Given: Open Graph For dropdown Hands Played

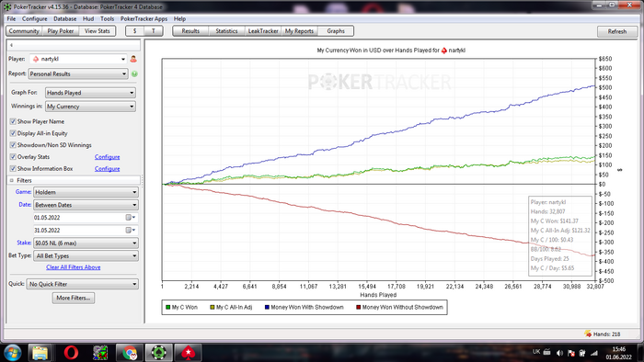Looking at the screenshot, I should 90,93.
